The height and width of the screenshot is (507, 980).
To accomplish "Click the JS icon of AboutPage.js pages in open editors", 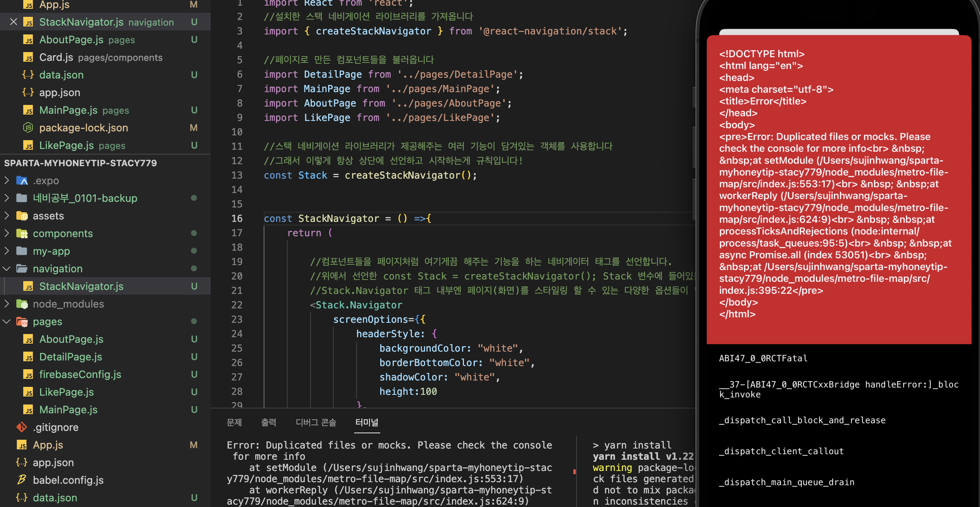I will coord(28,40).
